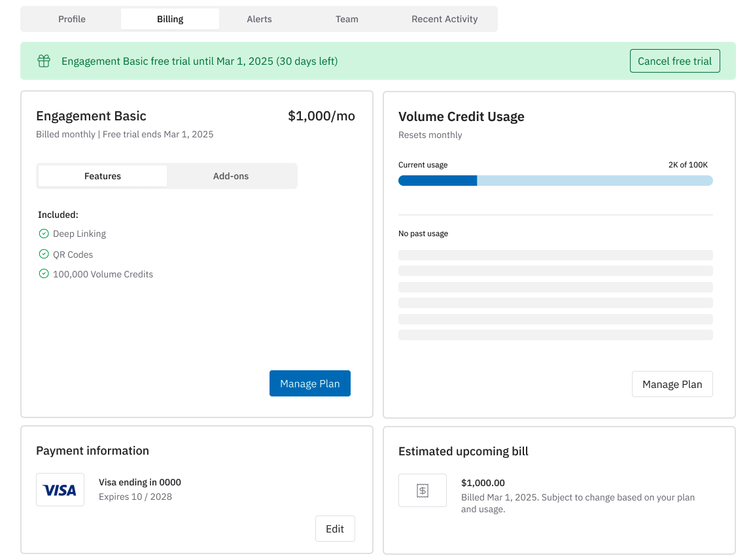Click the Visa ending in 0000 text
The image size is (751, 560).
(x=140, y=482)
